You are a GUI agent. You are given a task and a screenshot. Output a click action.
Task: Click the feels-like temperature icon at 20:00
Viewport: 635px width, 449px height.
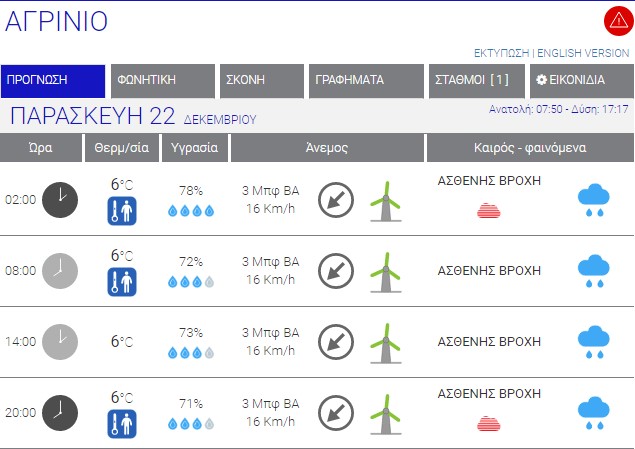(x=121, y=423)
